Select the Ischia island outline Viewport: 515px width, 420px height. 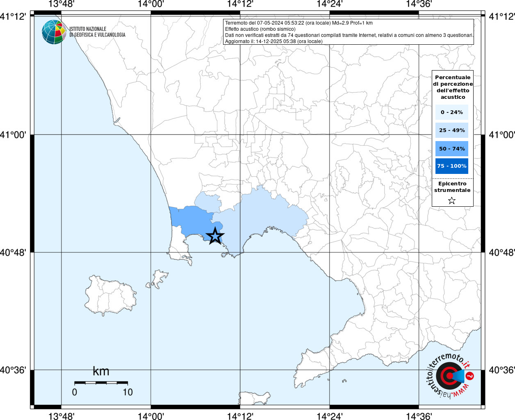(x=110, y=295)
